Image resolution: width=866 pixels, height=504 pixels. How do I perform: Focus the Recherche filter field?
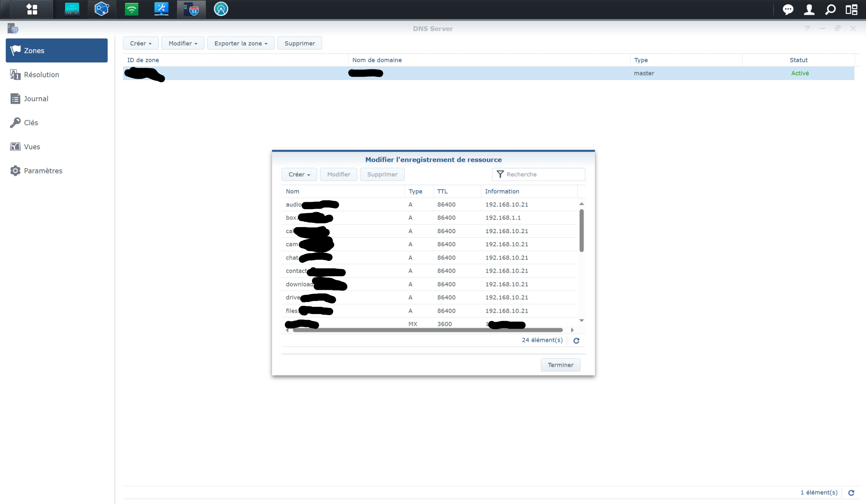544,174
